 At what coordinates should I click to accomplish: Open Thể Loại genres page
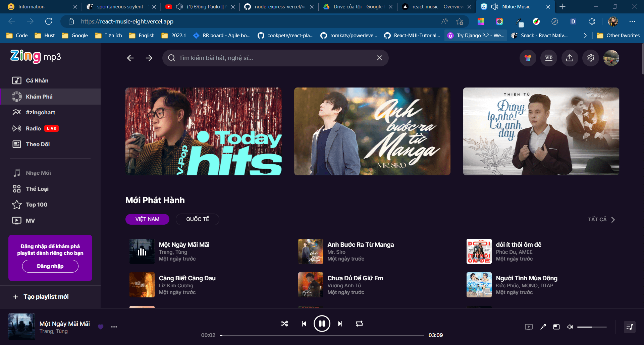pos(50,189)
